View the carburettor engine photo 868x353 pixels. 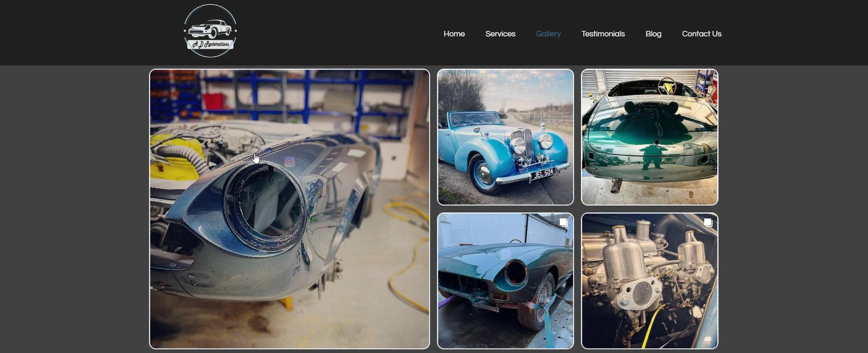pyautogui.click(x=649, y=281)
